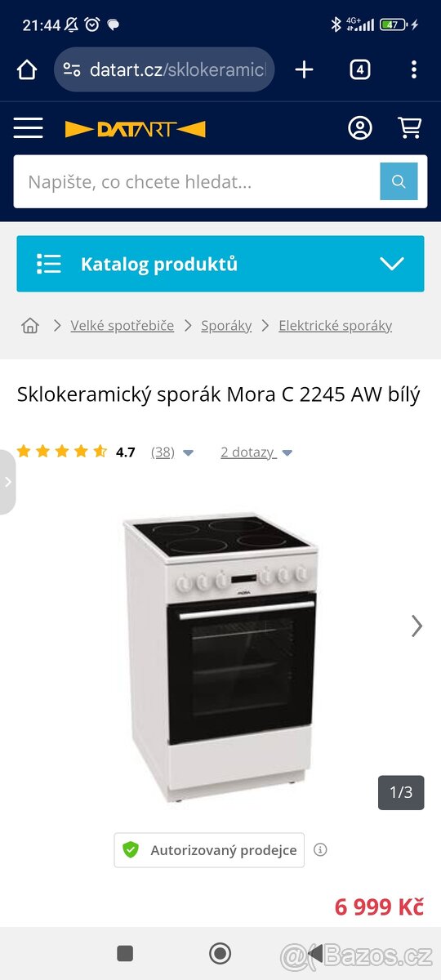Open the user account icon
This screenshot has width=441, height=980.
click(360, 128)
